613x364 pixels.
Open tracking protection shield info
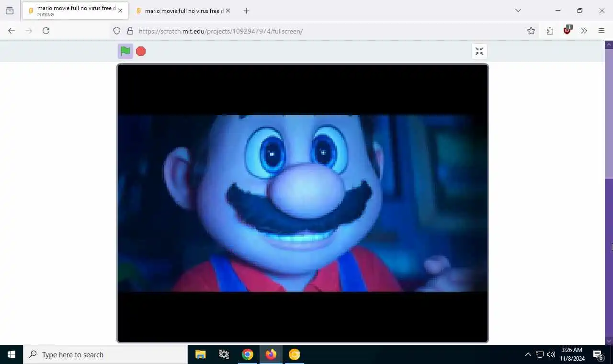click(x=117, y=31)
